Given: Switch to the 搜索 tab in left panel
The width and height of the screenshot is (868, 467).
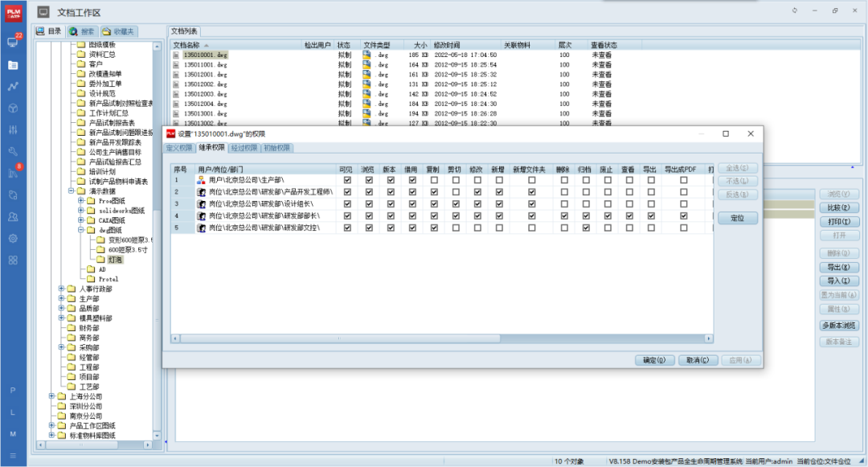Looking at the screenshot, I should tap(82, 31).
